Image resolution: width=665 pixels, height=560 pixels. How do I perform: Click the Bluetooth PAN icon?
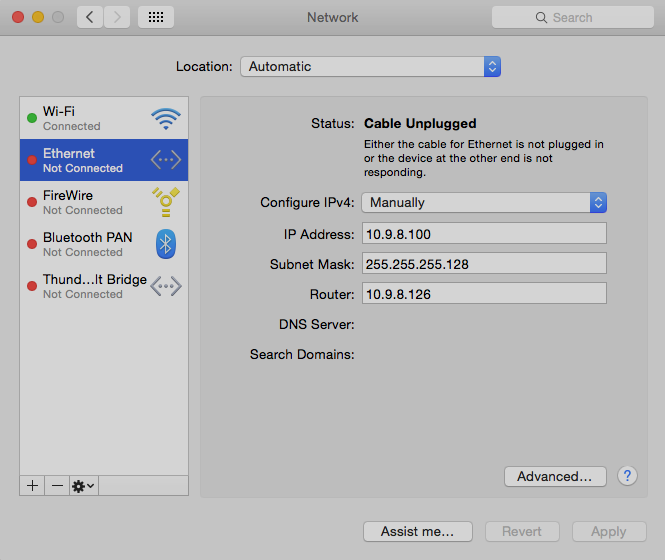coord(165,244)
